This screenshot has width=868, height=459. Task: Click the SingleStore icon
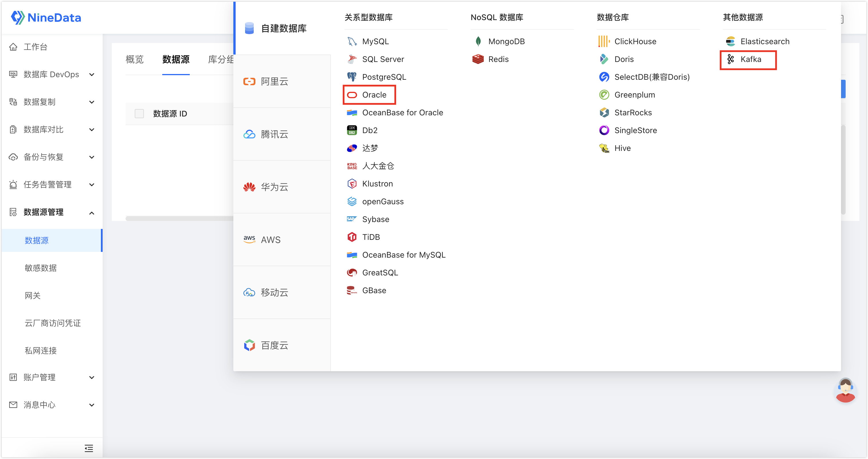click(x=604, y=131)
